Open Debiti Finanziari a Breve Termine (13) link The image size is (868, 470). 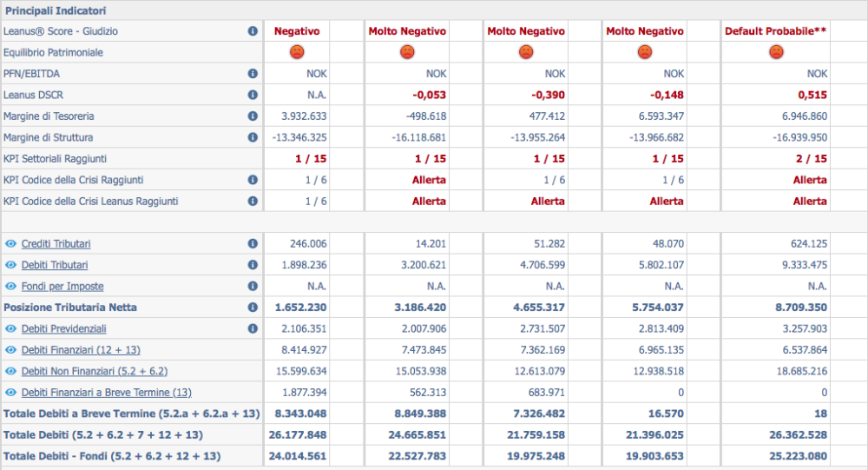[x=106, y=393]
